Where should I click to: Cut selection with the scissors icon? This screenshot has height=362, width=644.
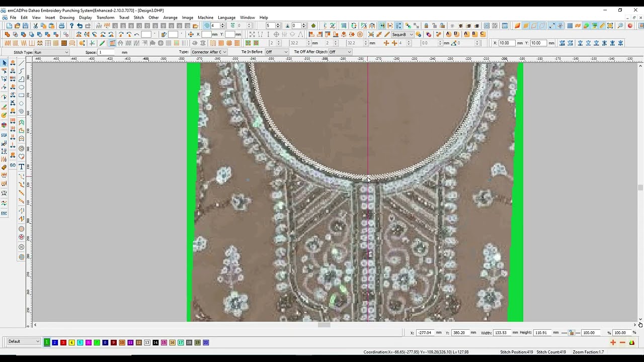point(35,26)
